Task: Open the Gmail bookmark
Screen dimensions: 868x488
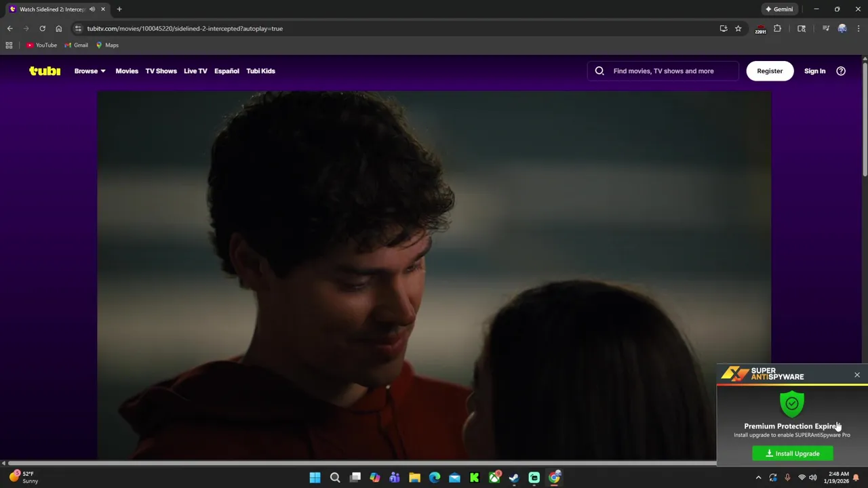Action: click(76, 45)
